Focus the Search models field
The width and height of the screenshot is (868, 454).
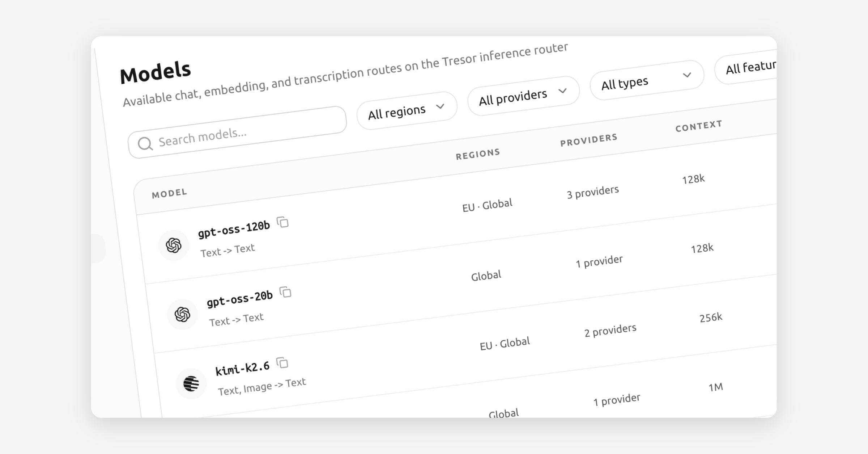(237, 132)
